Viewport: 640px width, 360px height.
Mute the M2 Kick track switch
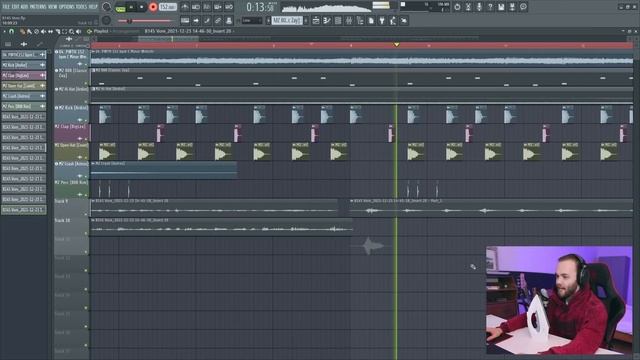(86, 120)
